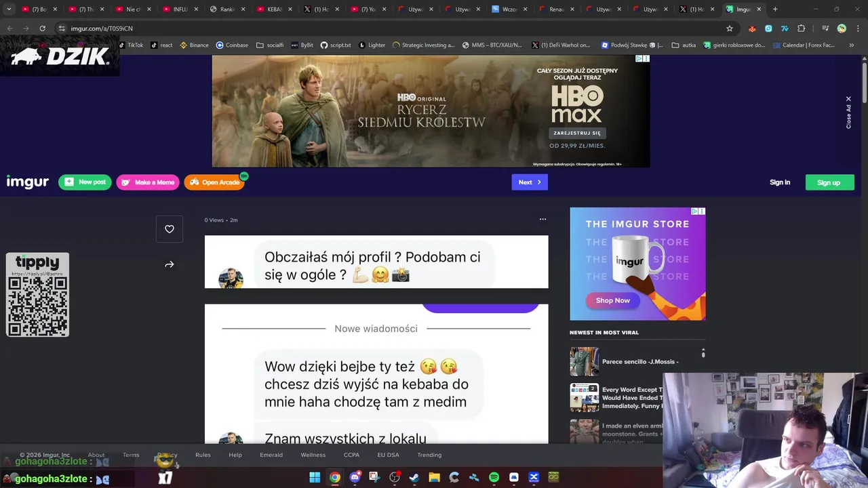Click the About footer link
868x488 pixels.
pyautogui.click(x=96, y=455)
